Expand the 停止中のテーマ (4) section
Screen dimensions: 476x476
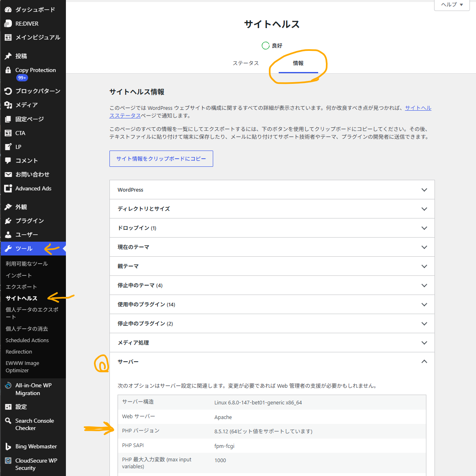[272, 285]
